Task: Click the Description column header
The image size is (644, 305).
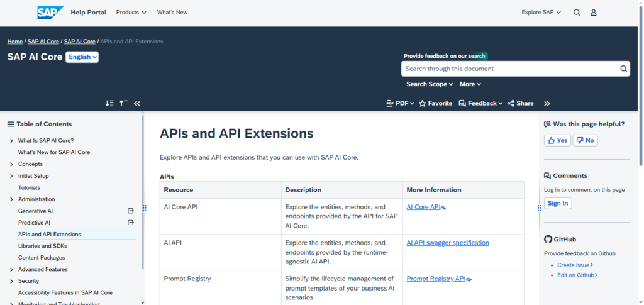Action: [342, 190]
